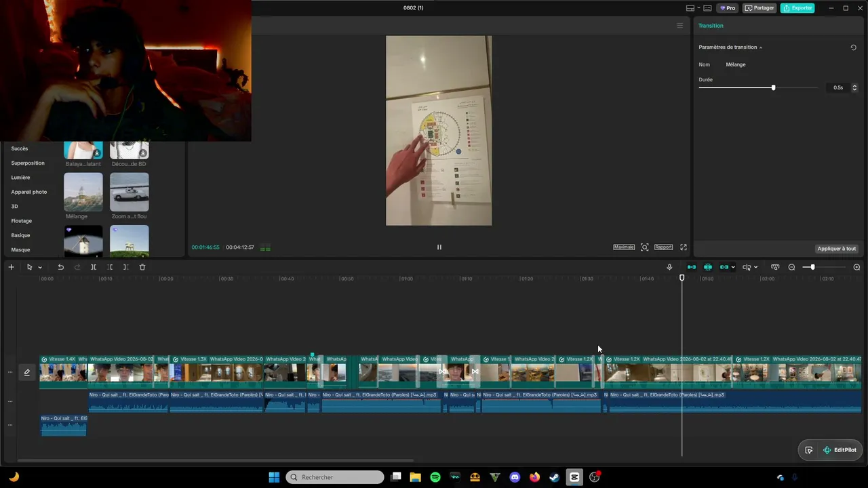The width and height of the screenshot is (868, 488).
Task: Open the player panel hamburger menu
Action: (x=679, y=26)
